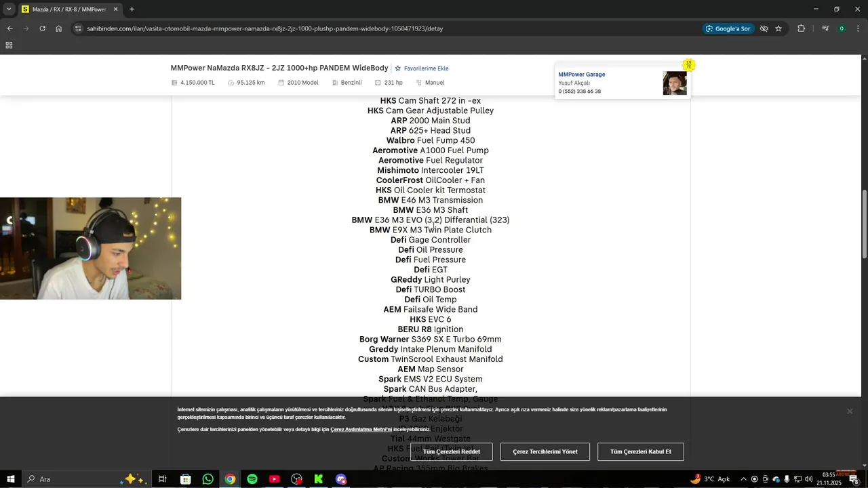
Task: Open the Windows Start menu
Action: click(x=10, y=479)
